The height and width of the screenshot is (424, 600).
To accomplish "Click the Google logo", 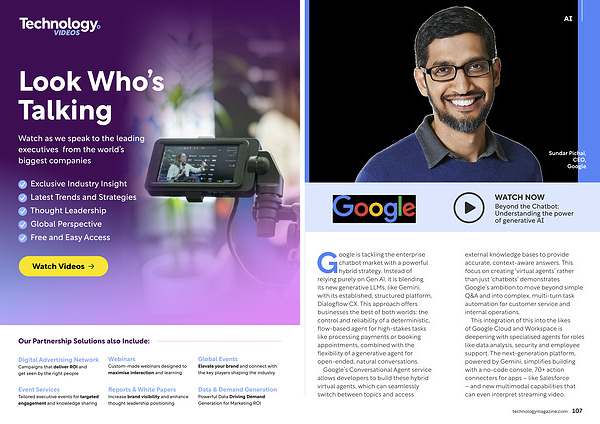I will click(x=373, y=207).
